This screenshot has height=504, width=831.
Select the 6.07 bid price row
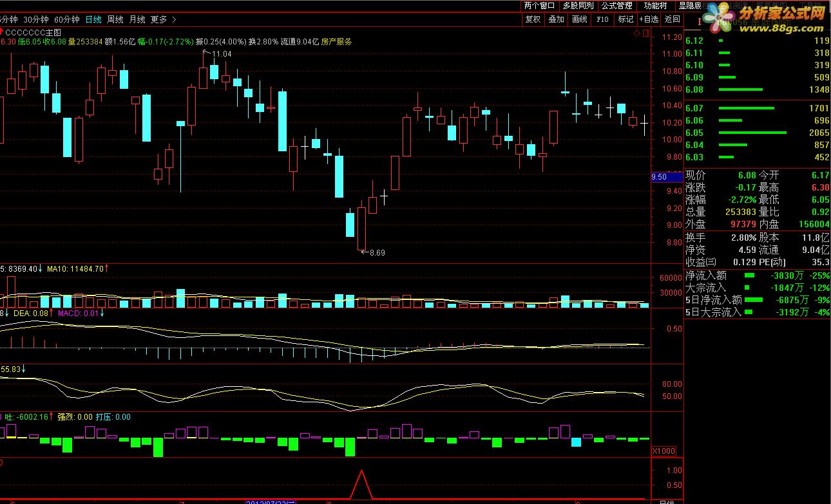tap(757, 108)
